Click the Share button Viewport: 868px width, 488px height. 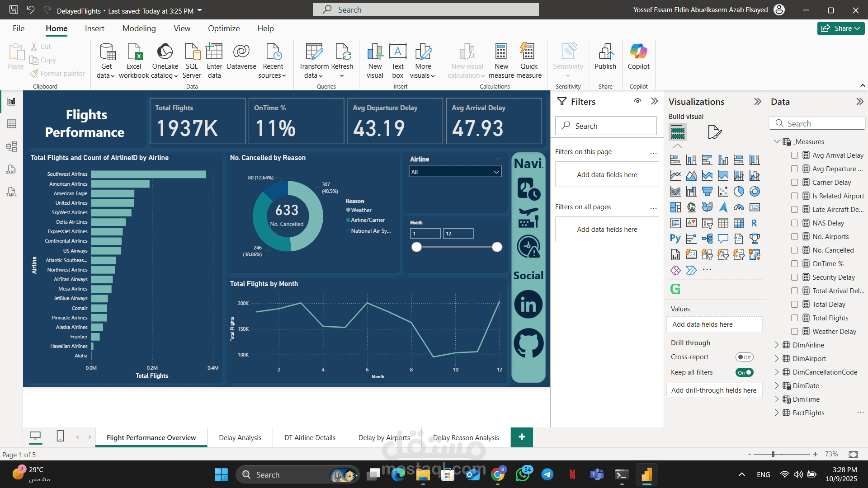click(840, 28)
